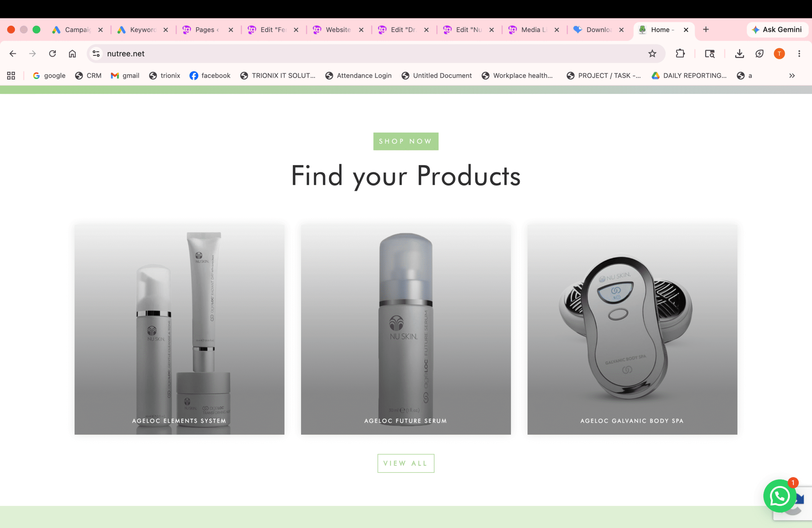Open the TRIONIX IT SOLUT... bookmark
The image size is (812, 528).
pos(278,76)
